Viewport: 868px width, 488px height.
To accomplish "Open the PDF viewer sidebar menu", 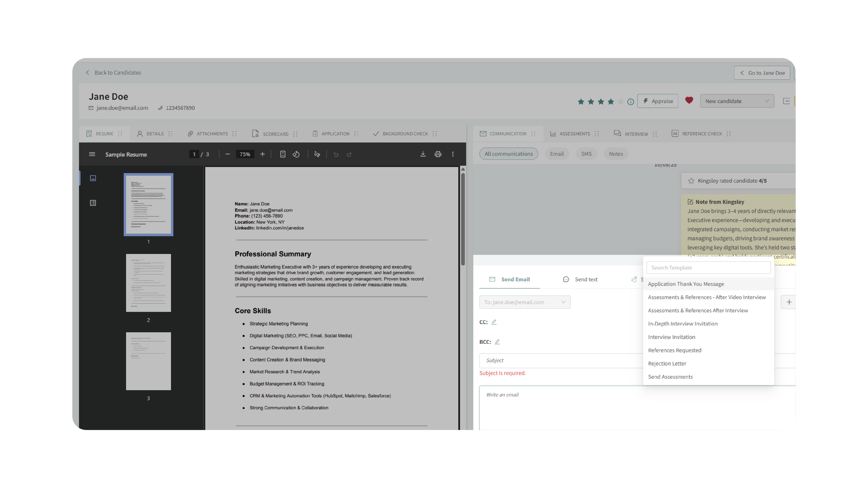I will click(x=92, y=154).
